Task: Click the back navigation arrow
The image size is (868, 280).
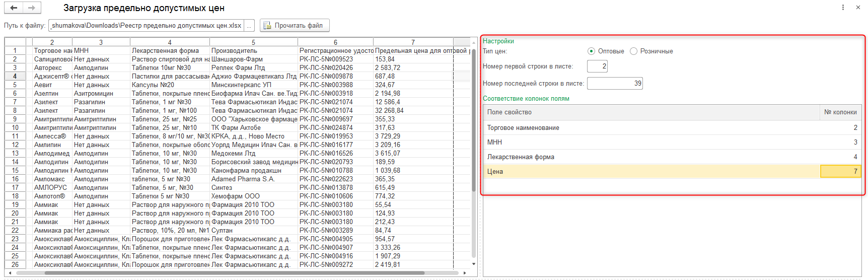Action: click(14, 8)
